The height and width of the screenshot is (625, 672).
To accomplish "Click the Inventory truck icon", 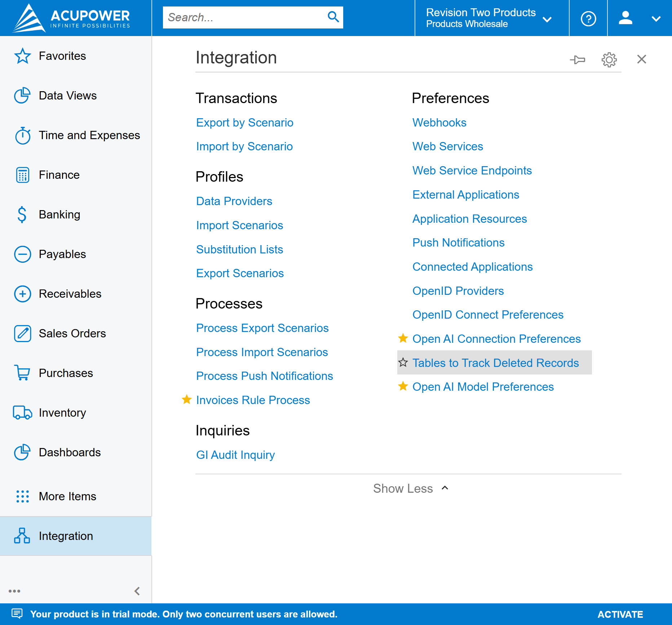I will (23, 413).
